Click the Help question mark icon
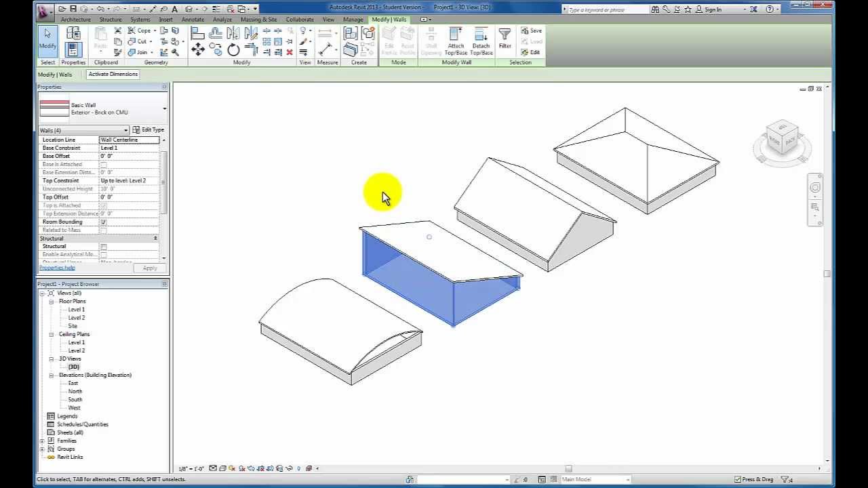 [770, 9]
